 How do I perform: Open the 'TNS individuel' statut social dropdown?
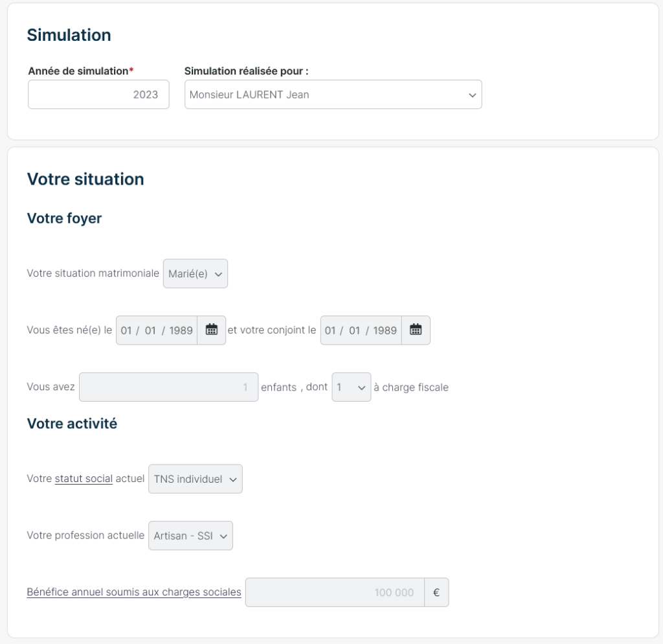[196, 479]
